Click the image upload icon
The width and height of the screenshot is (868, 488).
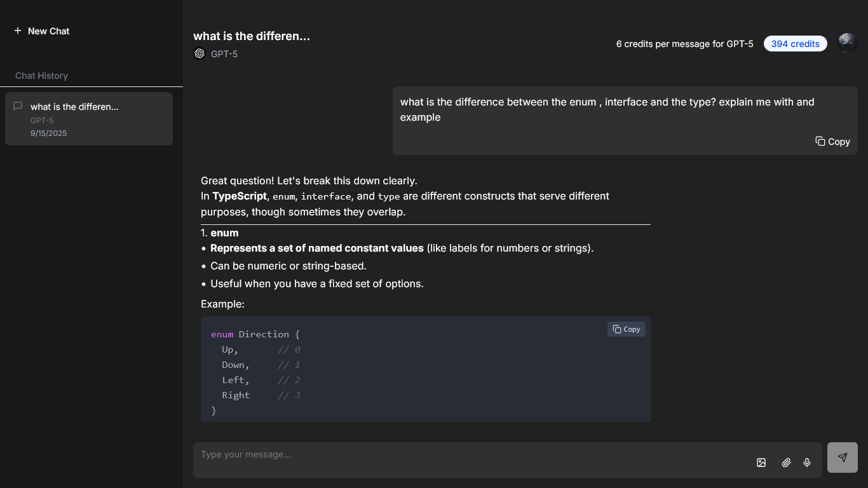pyautogui.click(x=761, y=463)
